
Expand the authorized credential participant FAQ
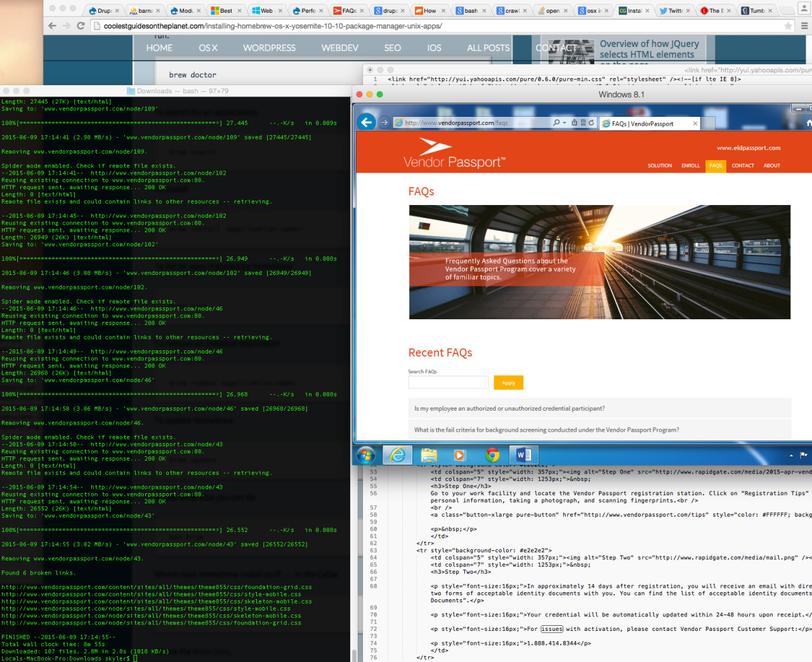(x=600, y=408)
